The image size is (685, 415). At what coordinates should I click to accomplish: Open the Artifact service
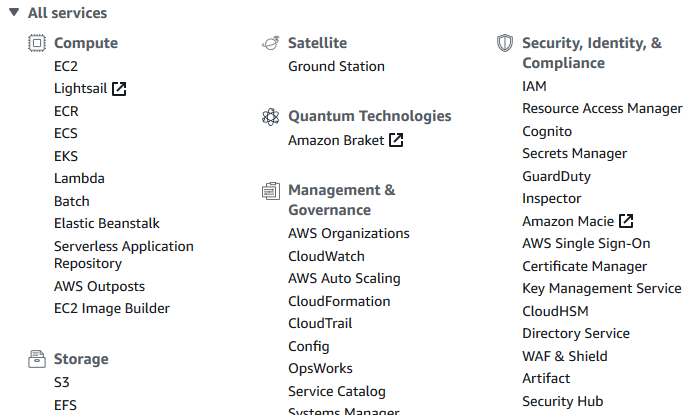tap(547, 378)
